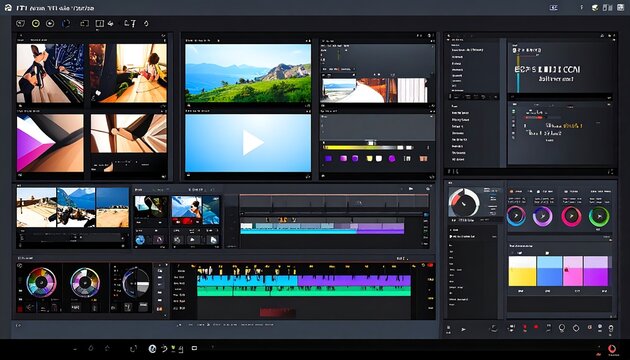
Task: Pick the purple circle swatch in the small swatch row
Action: coord(392,159)
